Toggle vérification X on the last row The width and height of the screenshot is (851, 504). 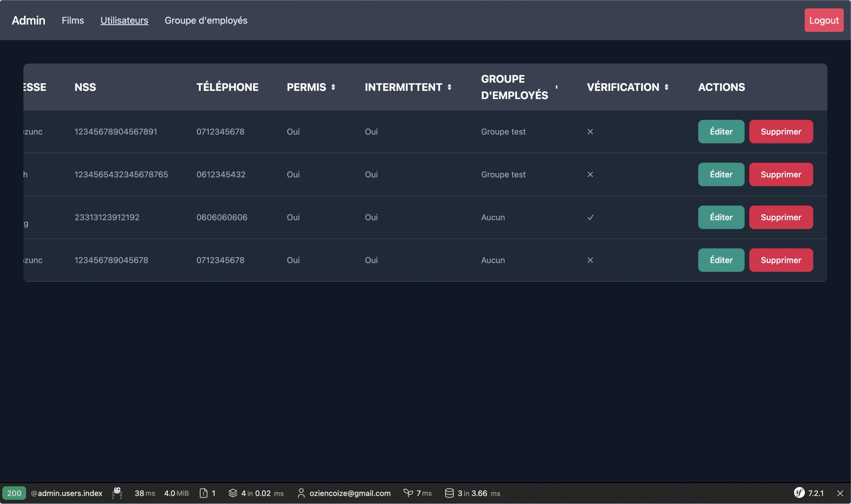tap(590, 260)
